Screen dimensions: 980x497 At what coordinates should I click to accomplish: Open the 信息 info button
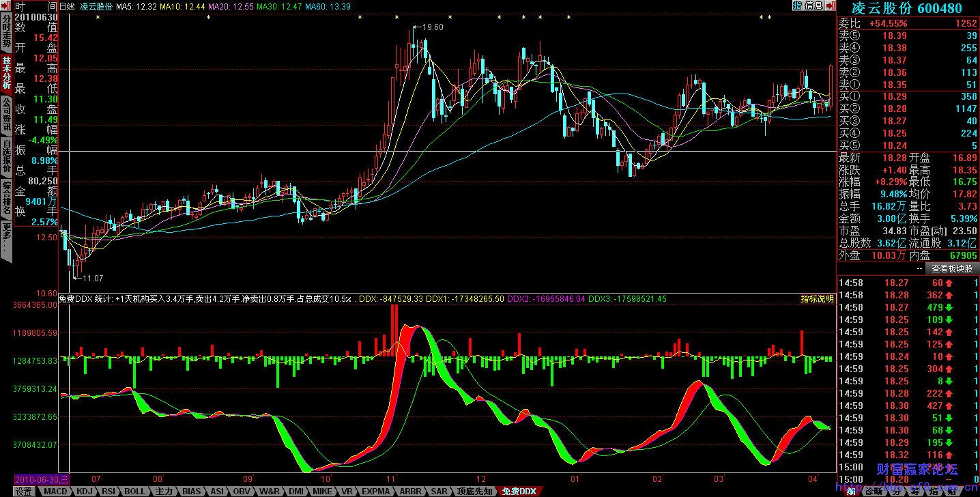[813, 6]
